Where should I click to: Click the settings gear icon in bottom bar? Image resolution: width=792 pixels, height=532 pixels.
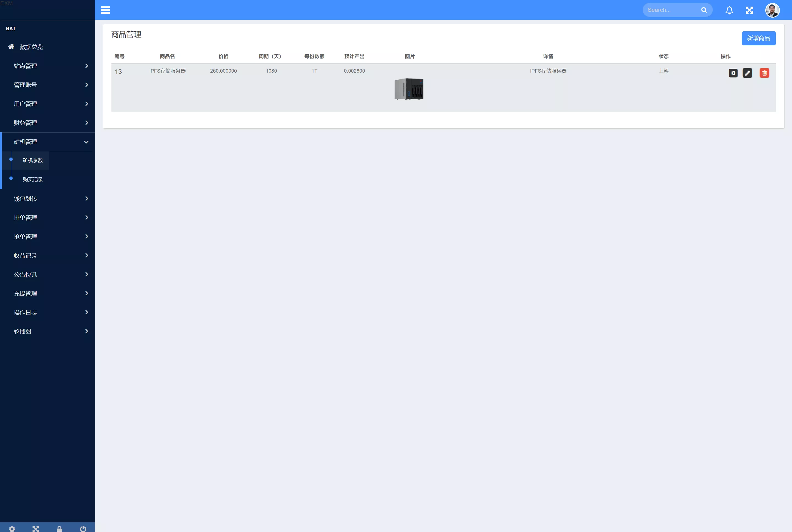pyautogui.click(x=11, y=528)
